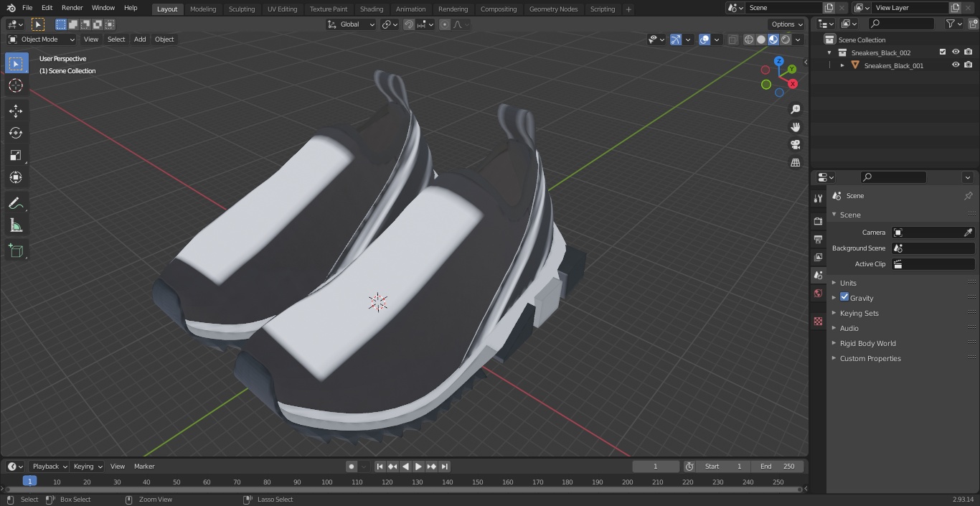Open the Object Mode dropdown
Image resolution: width=980 pixels, height=506 pixels.
42,39
